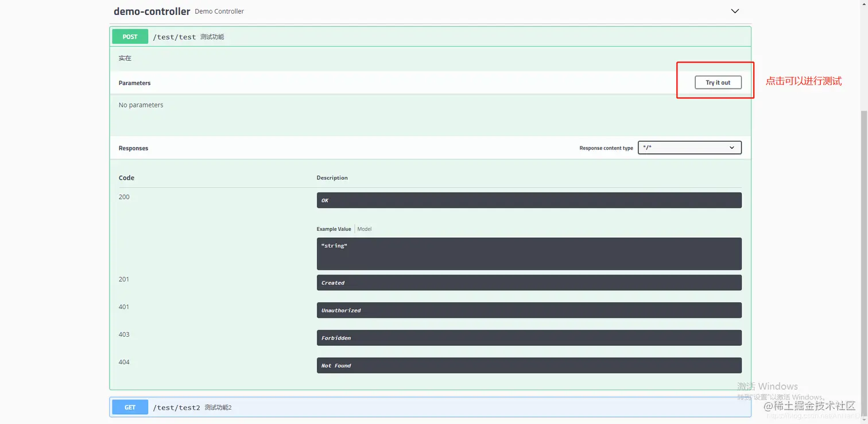Click the Response content type label
The image size is (868, 424).
tap(606, 148)
